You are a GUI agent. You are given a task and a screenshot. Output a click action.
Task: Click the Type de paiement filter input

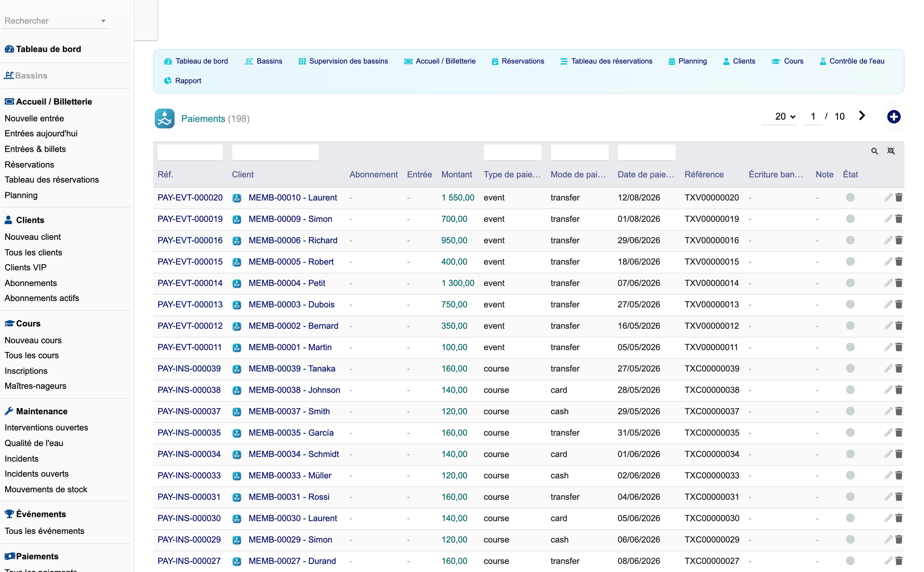point(512,152)
